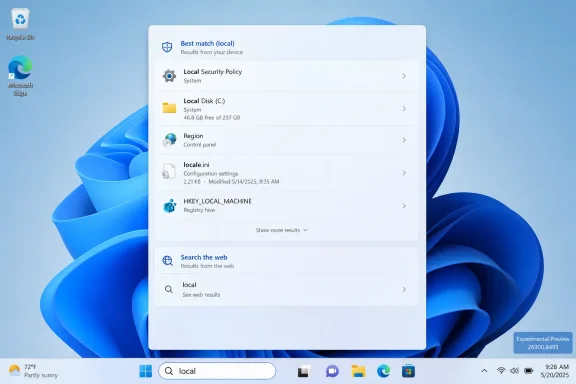Open Microsoft Store from the taskbar
This screenshot has width=576, height=384.
click(408, 371)
